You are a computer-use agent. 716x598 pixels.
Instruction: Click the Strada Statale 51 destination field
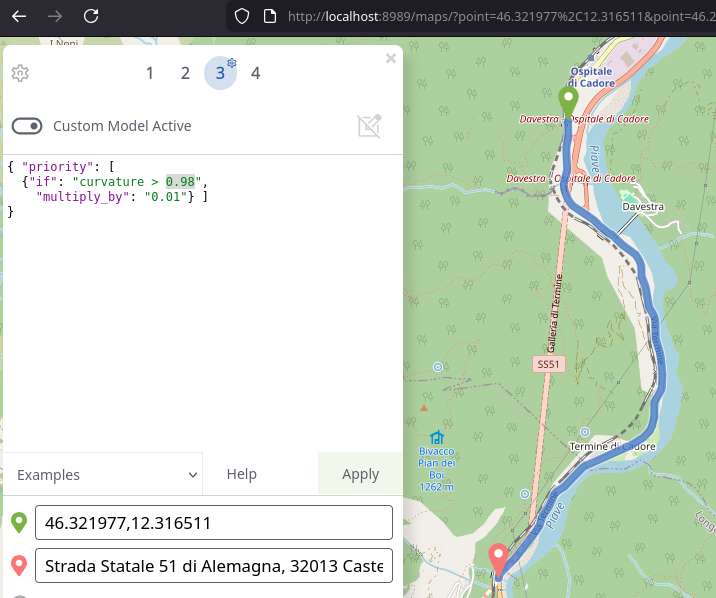pyautogui.click(x=213, y=566)
